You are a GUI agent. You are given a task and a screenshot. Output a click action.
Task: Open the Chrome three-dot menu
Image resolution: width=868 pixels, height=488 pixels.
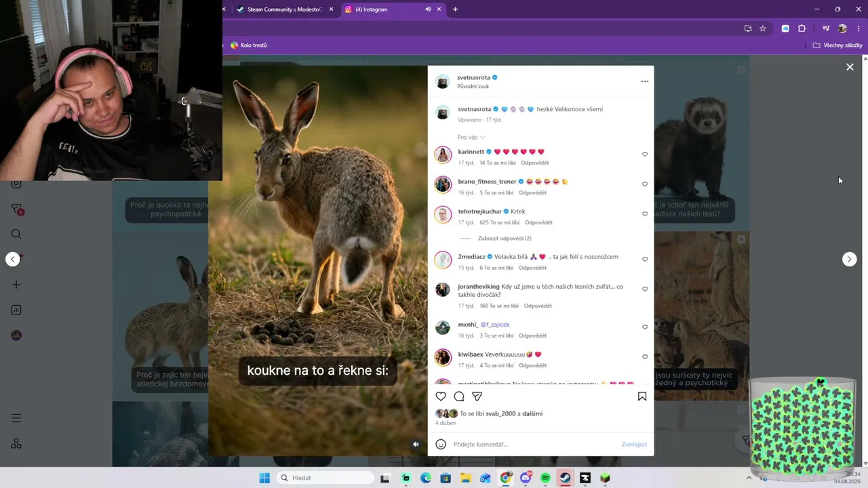[859, 28]
